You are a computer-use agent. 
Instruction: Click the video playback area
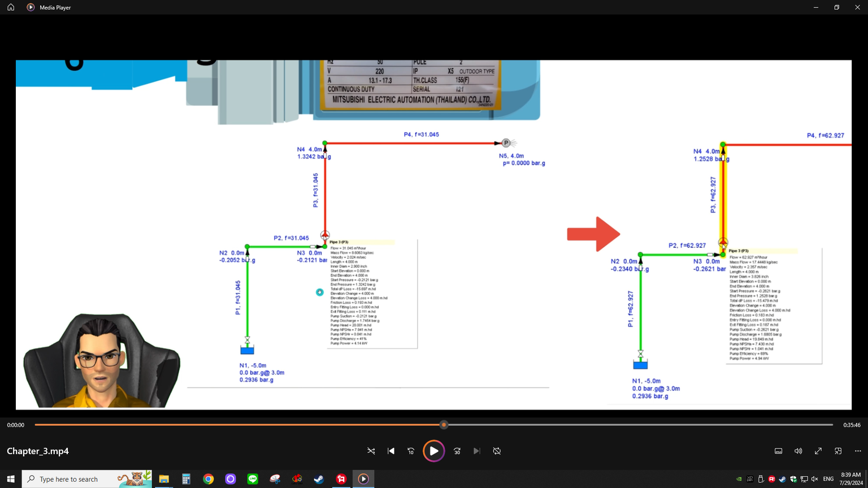(433, 234)
